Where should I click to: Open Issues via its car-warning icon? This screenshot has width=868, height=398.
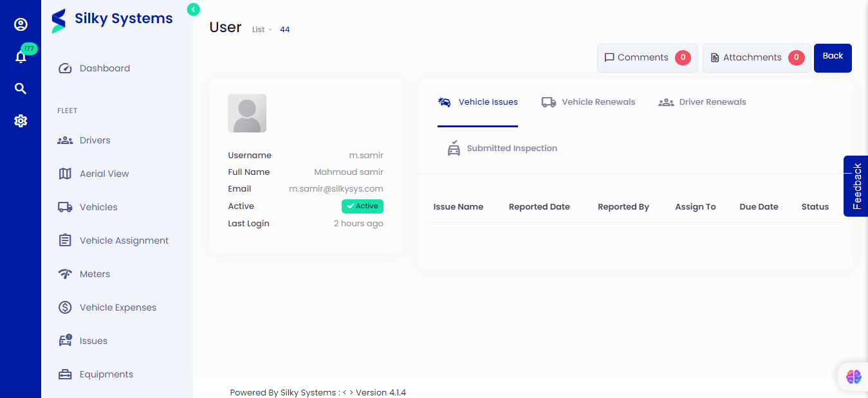(64, 340)
